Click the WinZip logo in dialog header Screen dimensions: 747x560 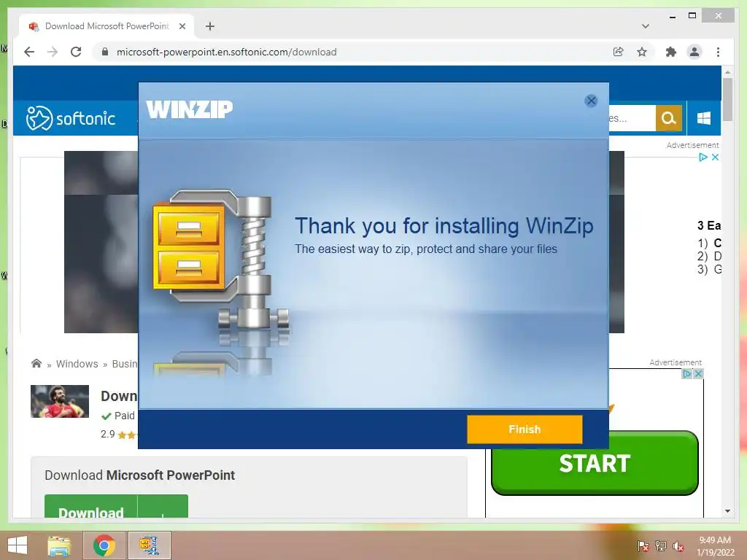pyautogui.click(x=190, y=109)
